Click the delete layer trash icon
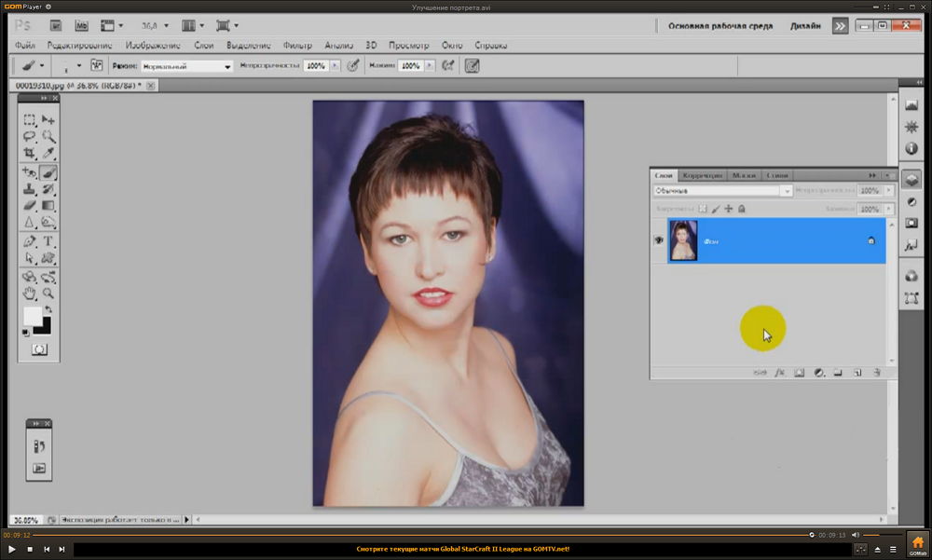932x560 pixels. pyautogui.click(x=877, y=373)
